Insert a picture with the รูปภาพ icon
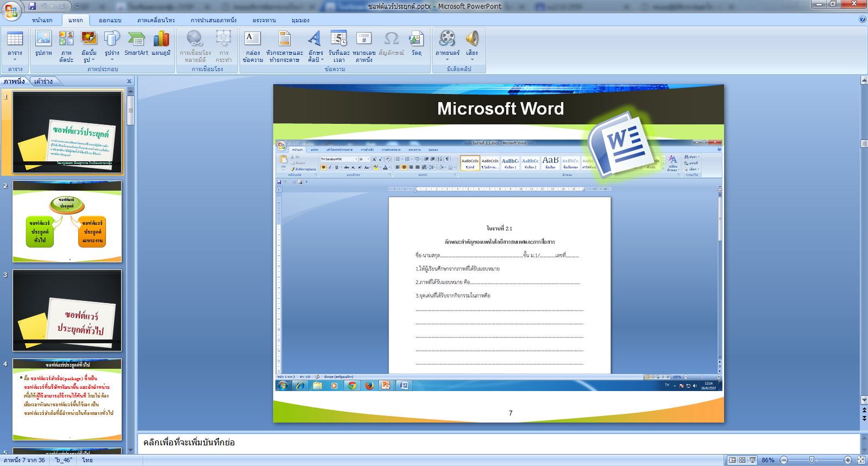Image resolution: width=868 pixels, height=466 pixels. click(43, 39)
